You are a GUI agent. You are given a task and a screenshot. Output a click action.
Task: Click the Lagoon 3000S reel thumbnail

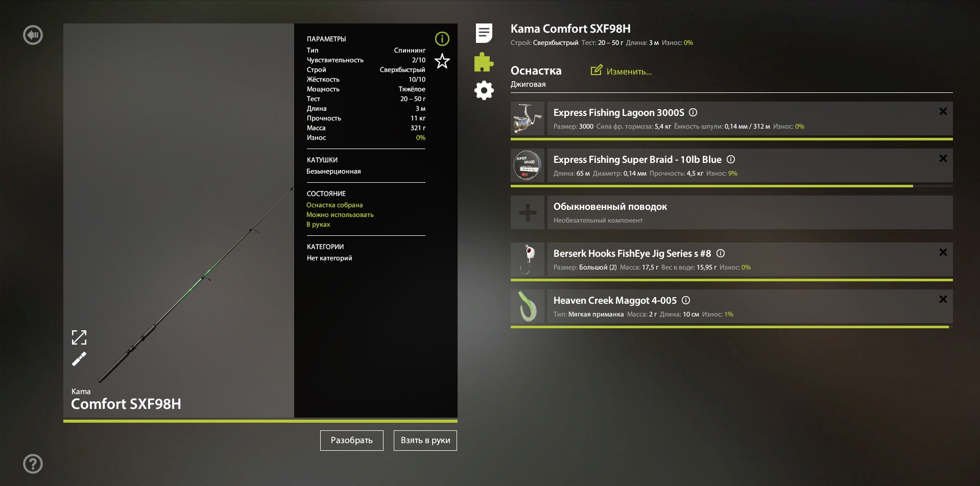point(528,118)
